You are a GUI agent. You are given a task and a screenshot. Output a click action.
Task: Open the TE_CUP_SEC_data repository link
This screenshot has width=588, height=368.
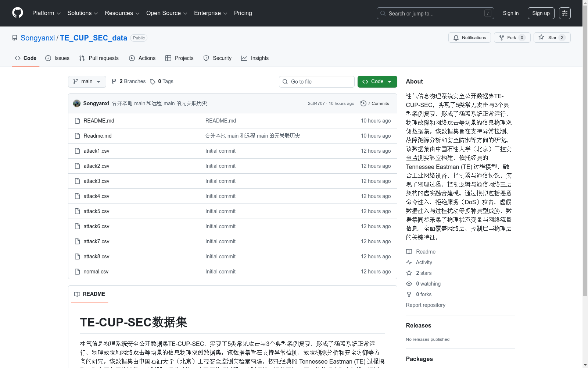tap(93, 38)
